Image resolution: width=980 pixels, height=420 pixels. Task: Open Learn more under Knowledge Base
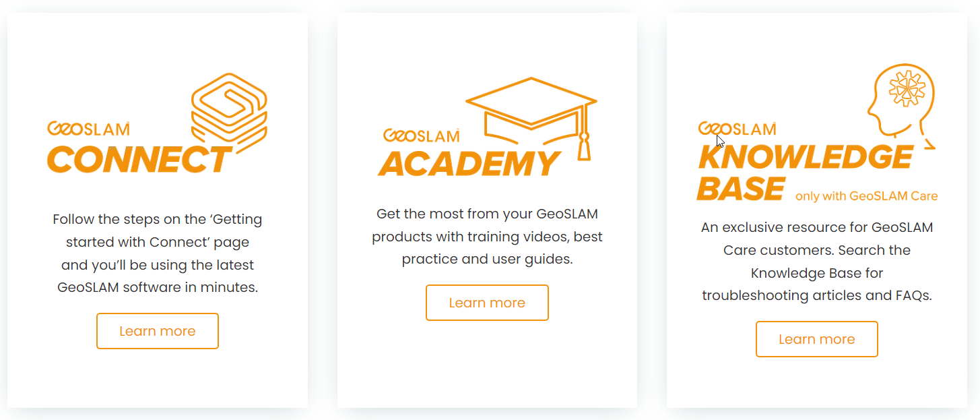(817, 339)
